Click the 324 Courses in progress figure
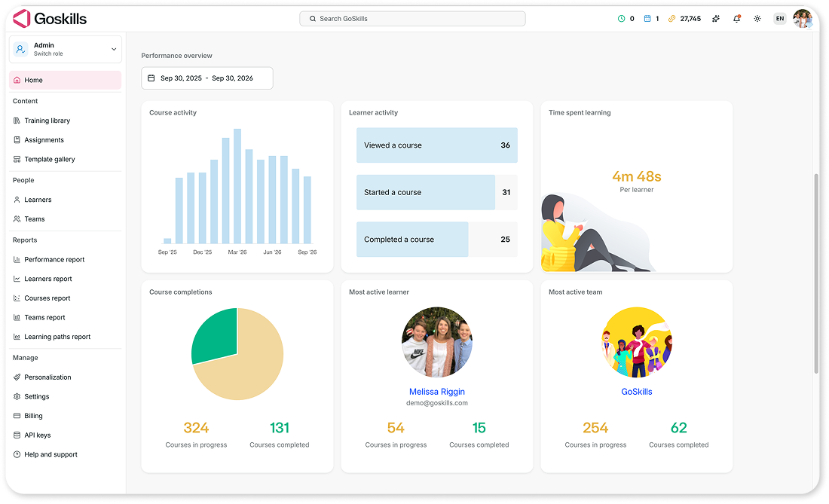This screenshot has height=504, width=829. [x=196, y=427]
